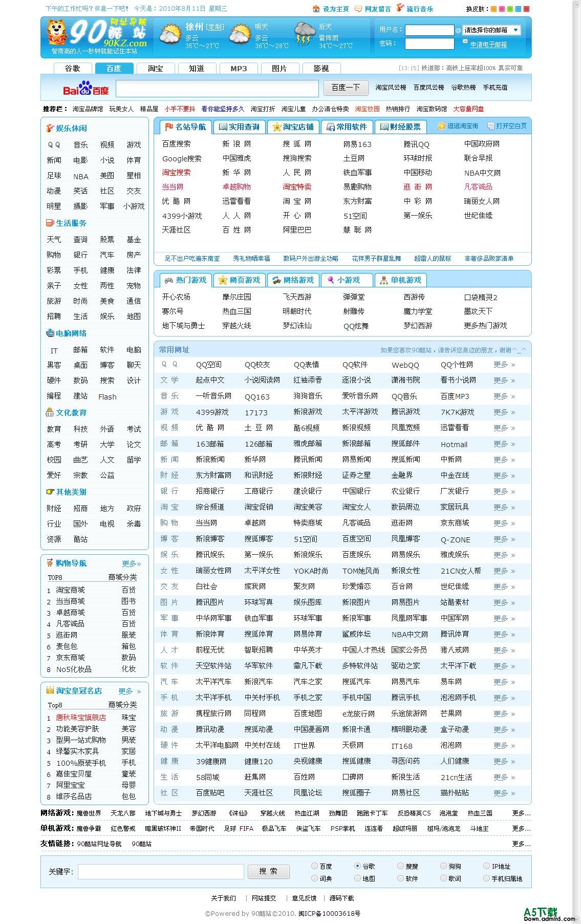Open the 财经股票 tab
The width and height of the screenshot is (581, 924).
coord(400,127)
